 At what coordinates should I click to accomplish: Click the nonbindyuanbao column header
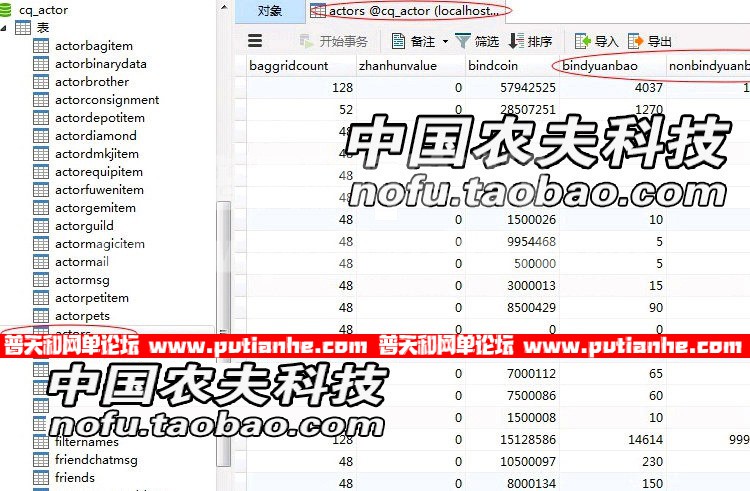click(x=708, y=66)
